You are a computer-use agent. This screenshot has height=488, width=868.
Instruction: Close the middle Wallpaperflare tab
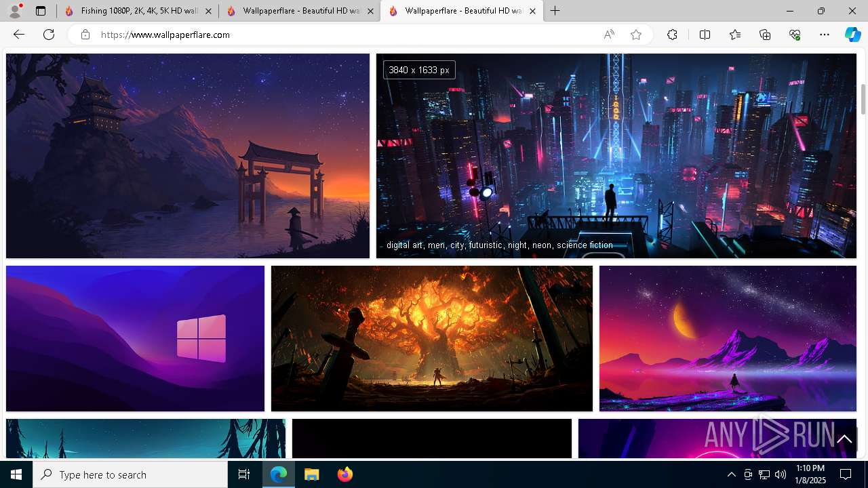coord(370,11)
